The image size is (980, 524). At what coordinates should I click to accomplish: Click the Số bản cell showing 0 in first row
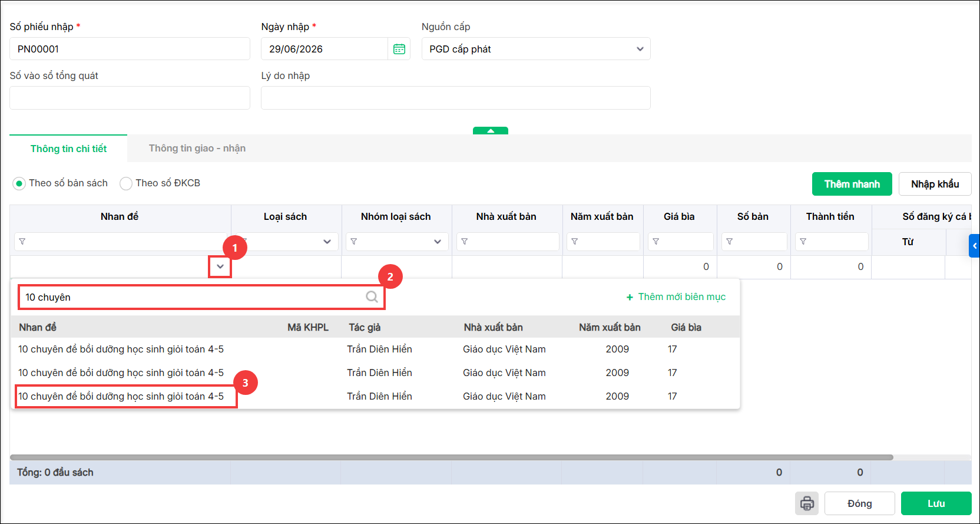pyautogui.click(x=754, y=267)
